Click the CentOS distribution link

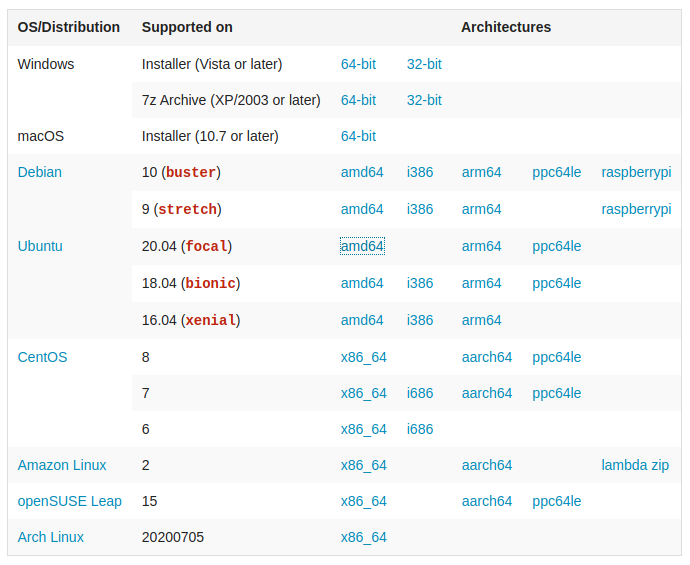click(43, 357)
